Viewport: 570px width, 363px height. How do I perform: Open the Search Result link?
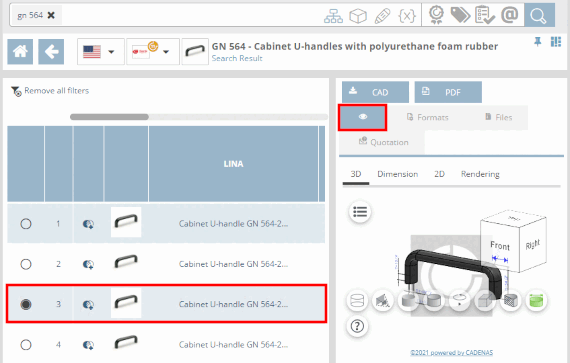click(x=237, y=59)
